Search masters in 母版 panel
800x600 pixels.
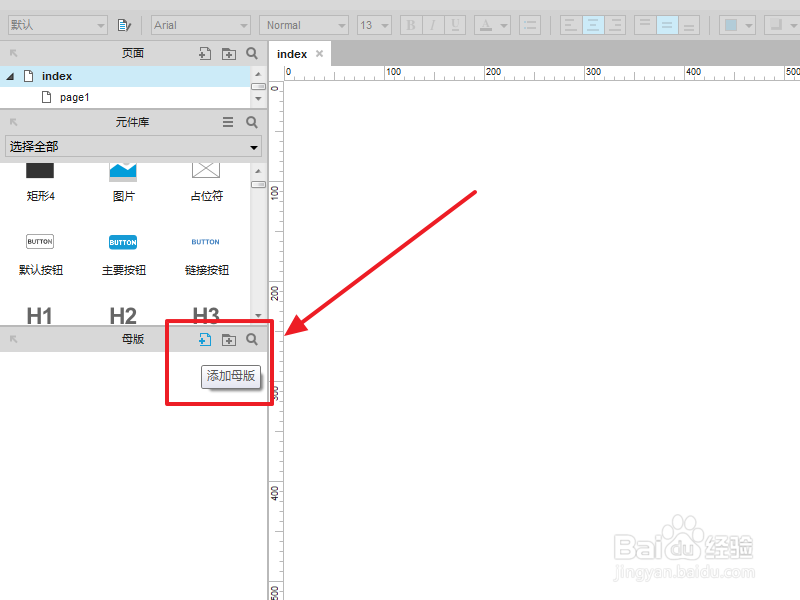point(252,339)
